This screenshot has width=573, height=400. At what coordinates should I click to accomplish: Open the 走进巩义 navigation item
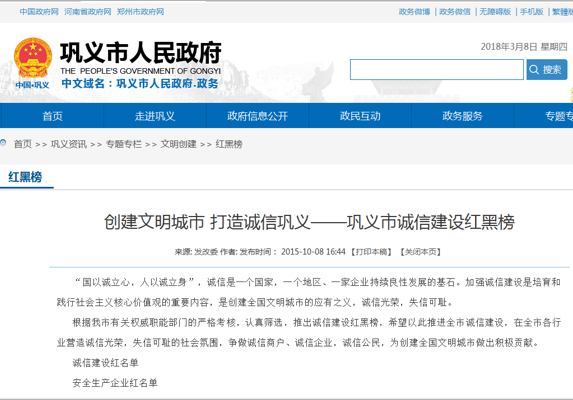point(155,116)
